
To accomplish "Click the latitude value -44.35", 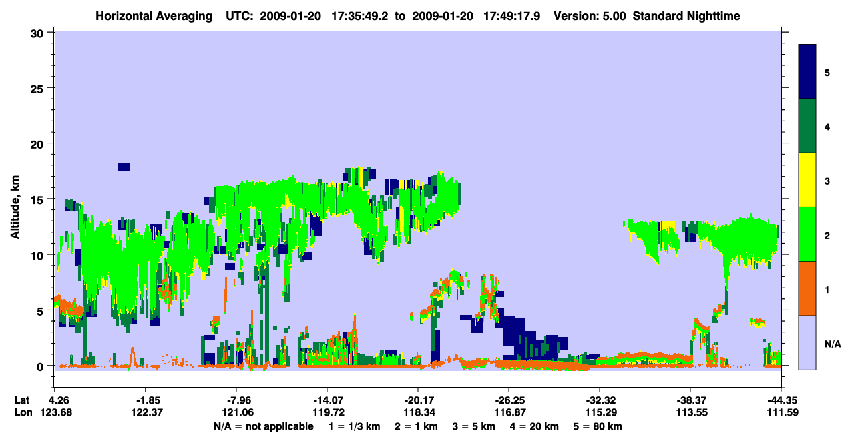I will [x=781, y=400].
